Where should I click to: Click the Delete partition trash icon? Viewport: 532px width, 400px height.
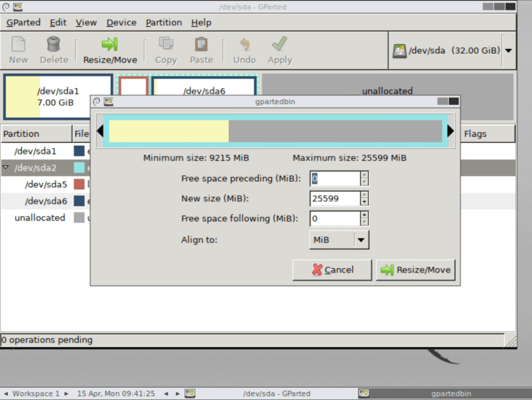tap(54, 44)
